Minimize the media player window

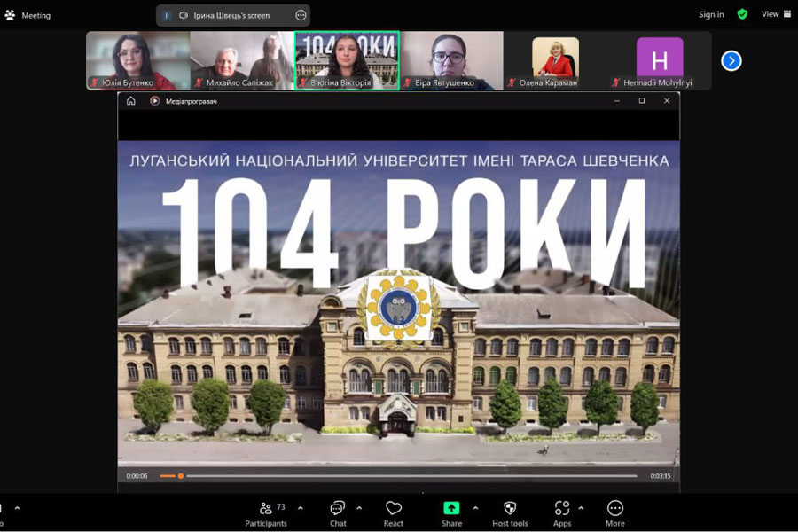pos(617,101)
